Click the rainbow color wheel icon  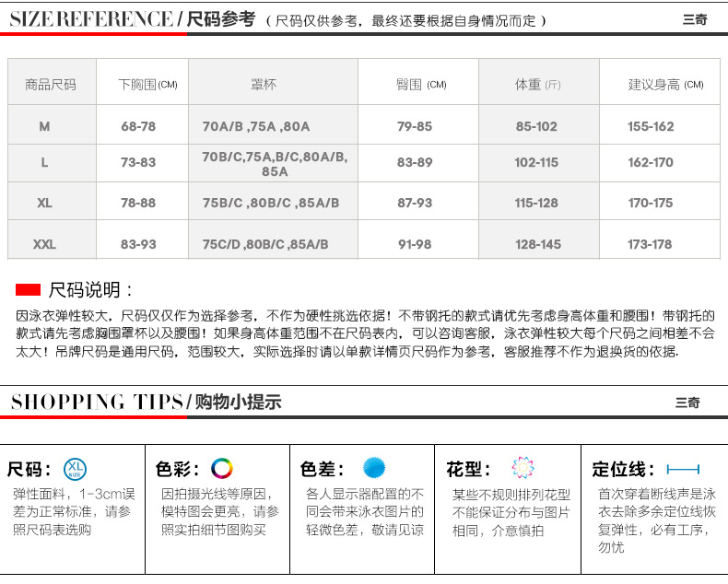click(x=221, y=468)
